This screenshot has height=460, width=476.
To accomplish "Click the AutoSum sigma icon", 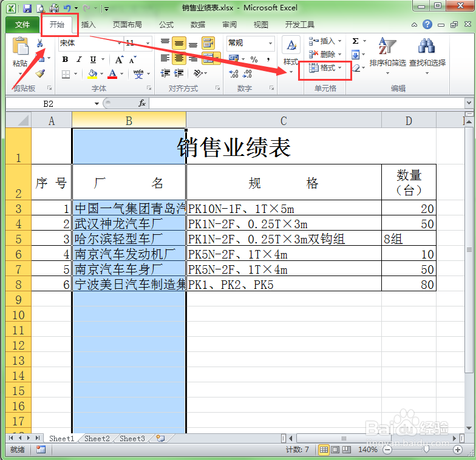I will pyautogui.click(x=356, y=41).
